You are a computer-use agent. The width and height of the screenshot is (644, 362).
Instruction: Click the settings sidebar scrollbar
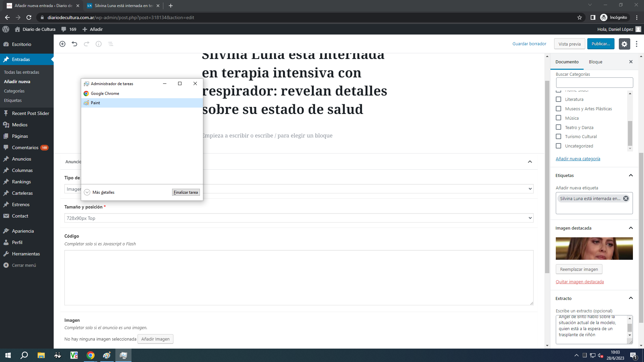[x=641, y=238]
